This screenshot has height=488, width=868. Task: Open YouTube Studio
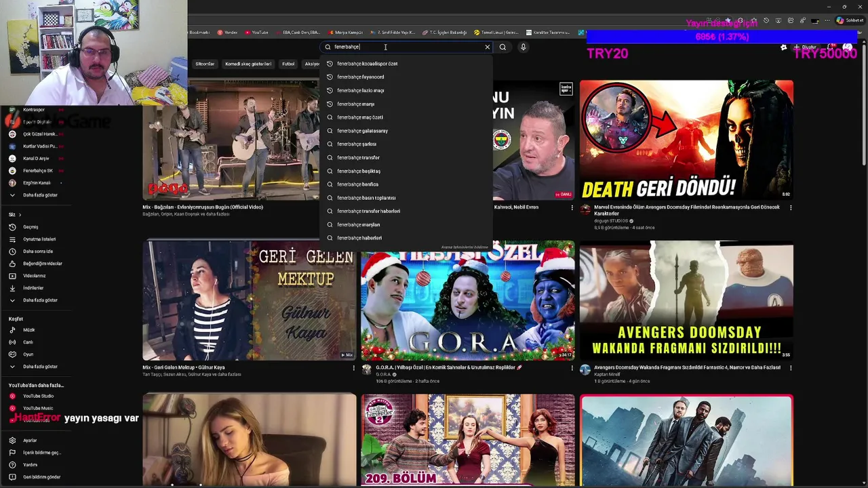pos(37,396)
